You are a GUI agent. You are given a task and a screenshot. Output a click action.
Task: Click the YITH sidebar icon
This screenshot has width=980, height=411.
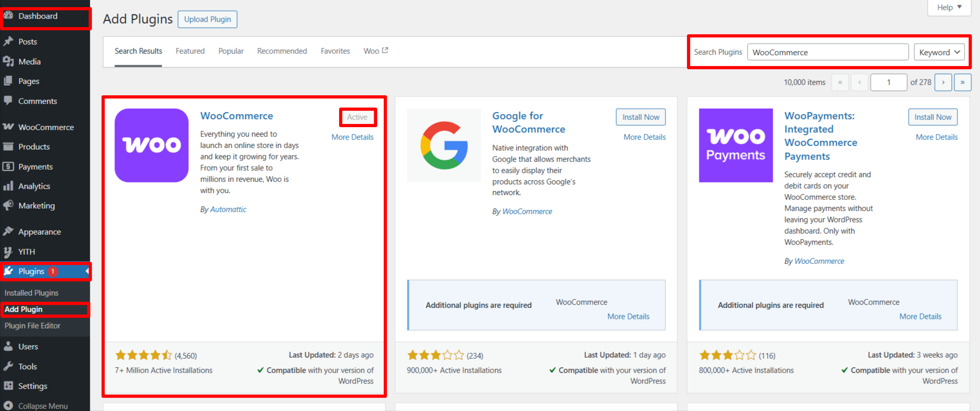tap(8, 252)
